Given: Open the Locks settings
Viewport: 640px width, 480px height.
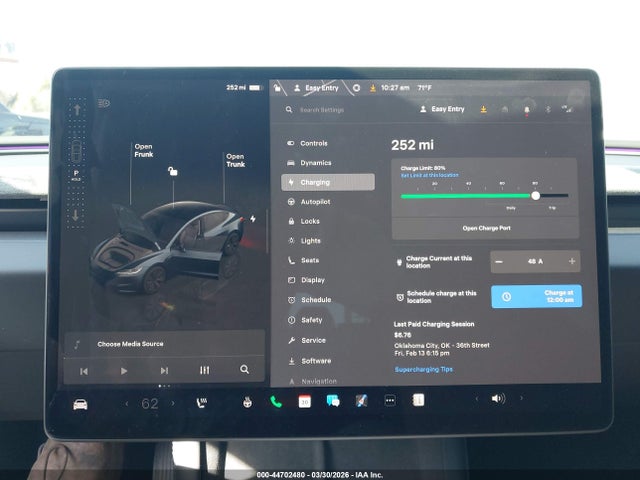Looking at the screenshot, I should coord(304,221).
